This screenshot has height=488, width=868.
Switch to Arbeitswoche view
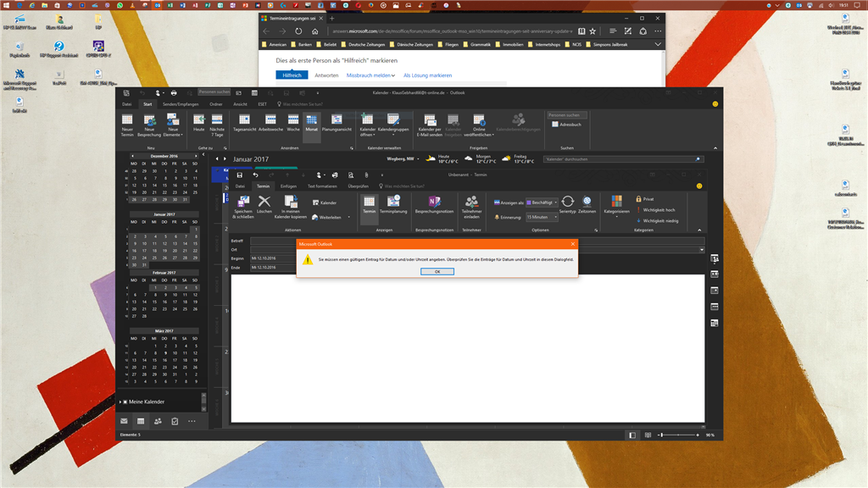(270, 123)
